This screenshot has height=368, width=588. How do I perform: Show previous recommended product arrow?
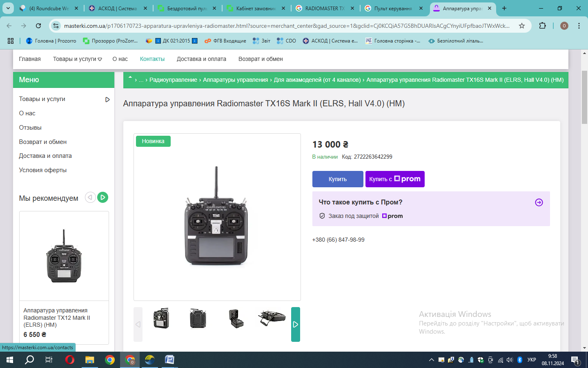[x=90, y=197]
